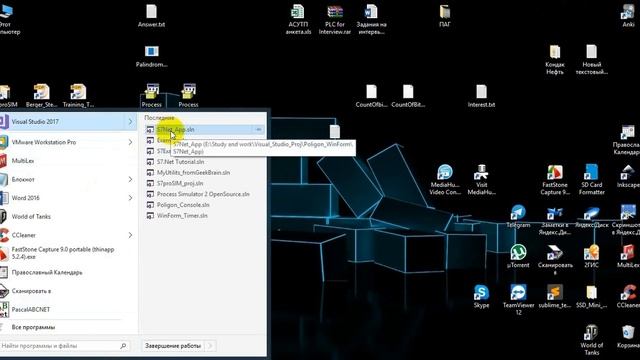
Task: Click the search magnifier icon in Start menu
Action: point(123,346)
